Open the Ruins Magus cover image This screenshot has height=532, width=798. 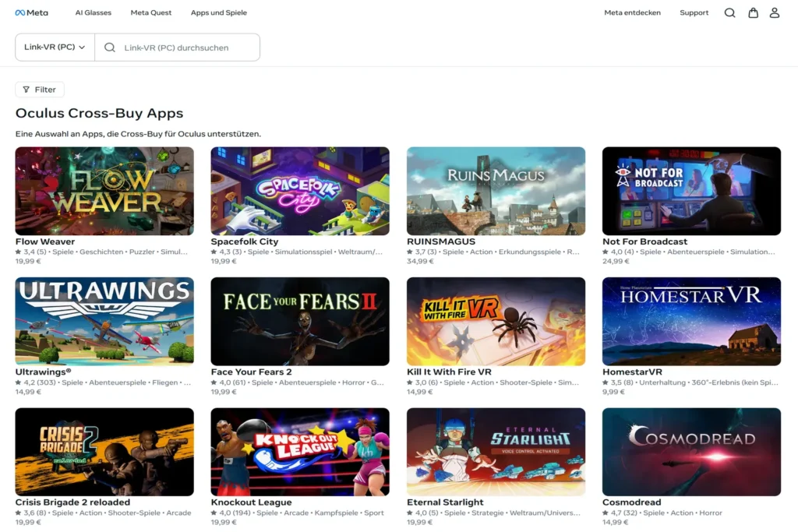point(496,192)
